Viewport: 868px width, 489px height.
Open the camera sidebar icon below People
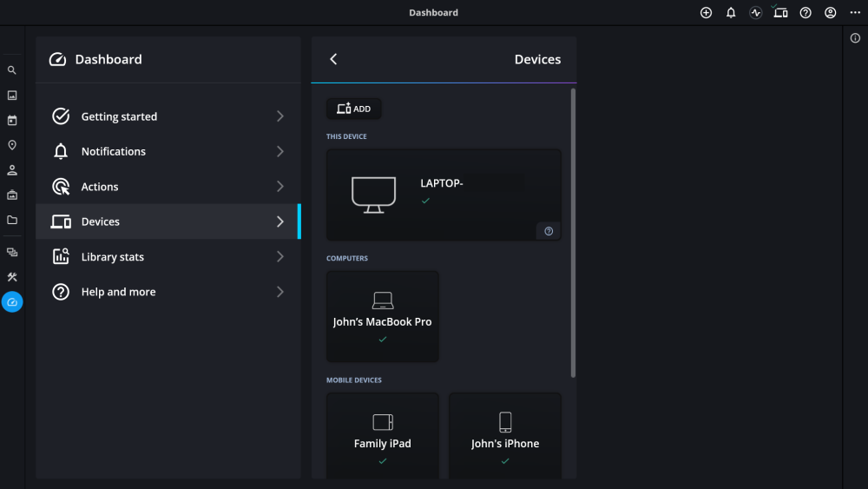11,195
